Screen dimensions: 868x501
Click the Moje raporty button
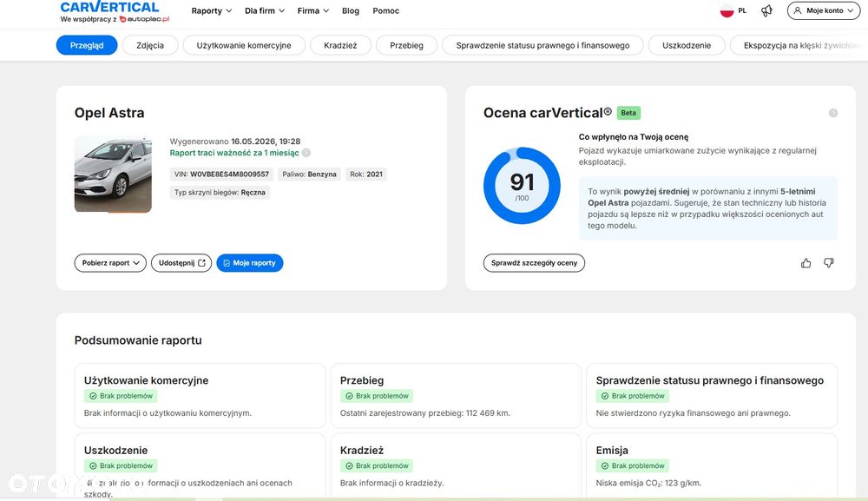(x=250, y=263)
